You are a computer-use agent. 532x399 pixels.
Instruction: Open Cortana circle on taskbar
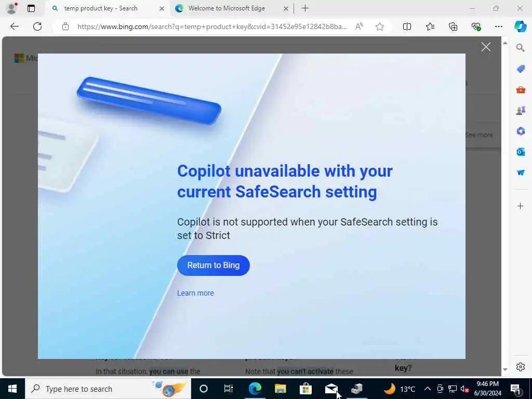(203, 389)
